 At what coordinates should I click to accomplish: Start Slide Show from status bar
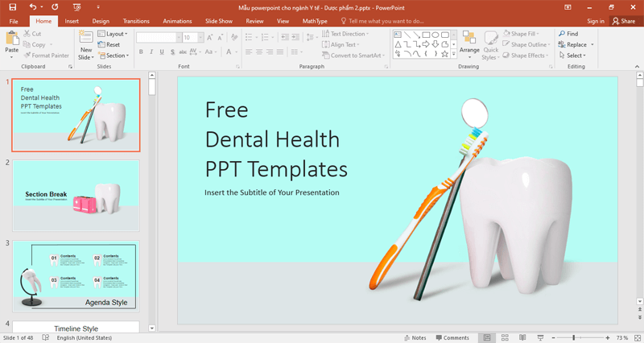coord(540,337)
